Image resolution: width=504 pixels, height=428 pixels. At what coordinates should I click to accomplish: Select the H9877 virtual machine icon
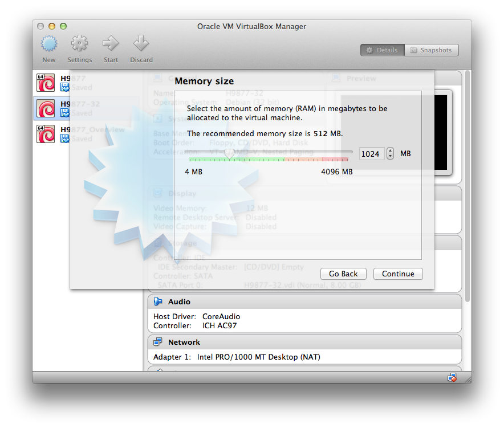(x=46, y=83)
